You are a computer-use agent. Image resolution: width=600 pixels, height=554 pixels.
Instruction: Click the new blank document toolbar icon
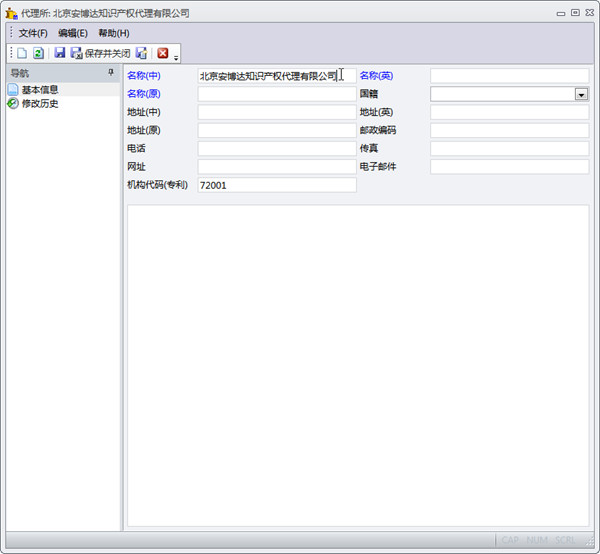pos(22,53)
